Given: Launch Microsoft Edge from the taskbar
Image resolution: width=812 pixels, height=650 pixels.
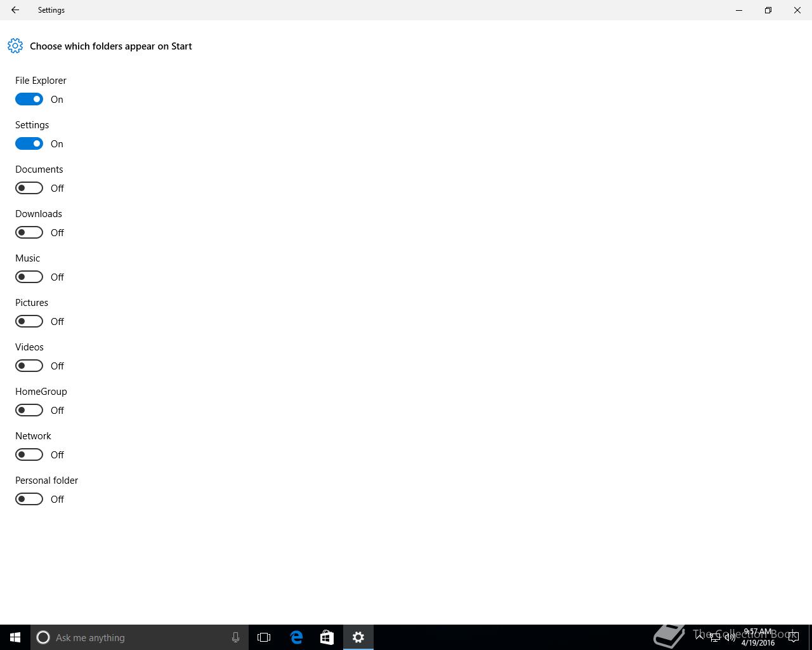Looking at the screenshot, I should pyautogui.click(x=296, y=637).
